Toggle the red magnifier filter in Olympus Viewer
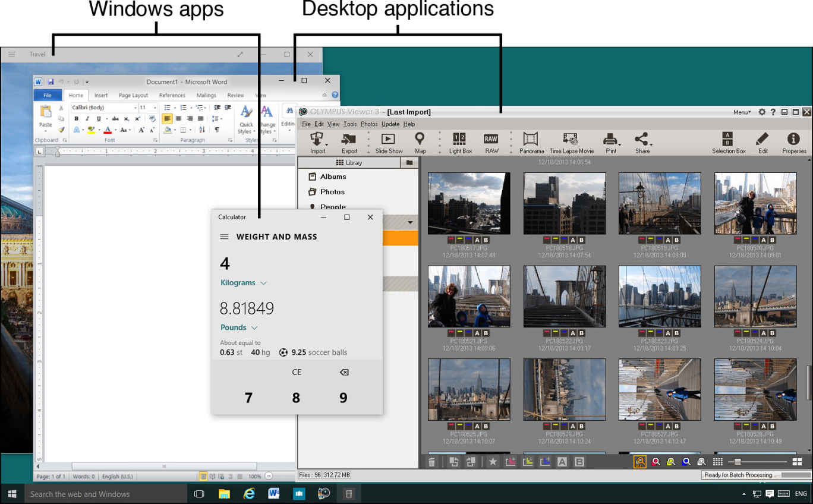Viewport: 813px width, 504px height. (x=656, y=462)
